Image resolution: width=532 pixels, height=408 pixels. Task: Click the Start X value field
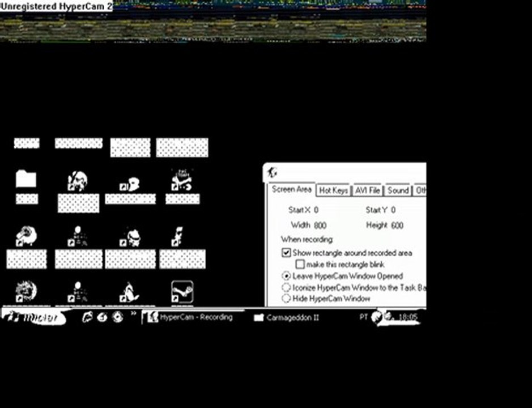click(316, 210)
